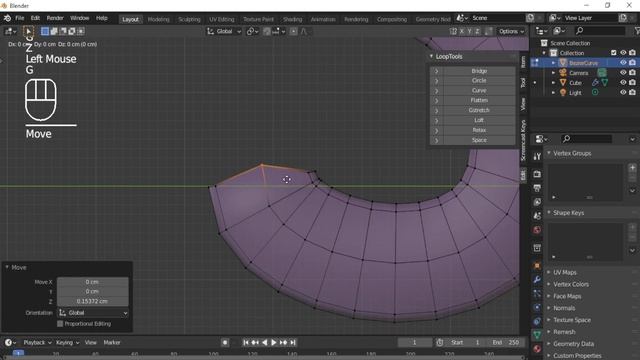Toggle the Collection exclude checkbox
This screenshot has width=640, height=360.
(613, 53)
